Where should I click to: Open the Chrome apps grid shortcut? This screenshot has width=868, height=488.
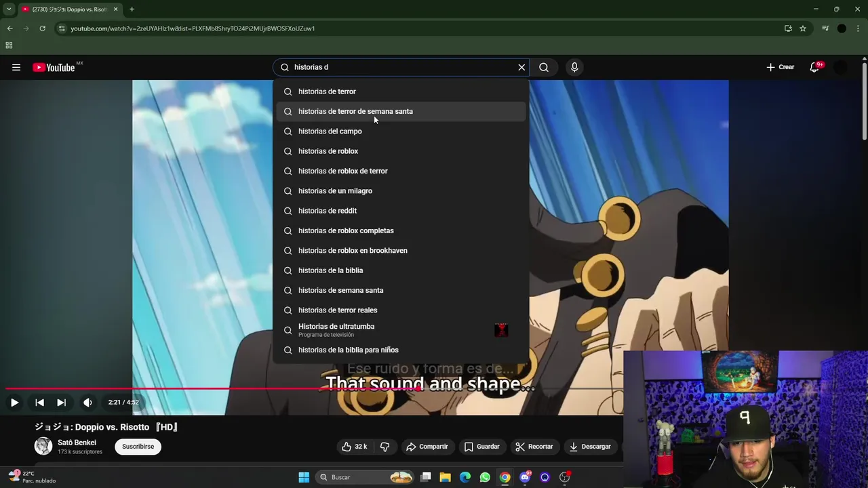click(9, 45)
